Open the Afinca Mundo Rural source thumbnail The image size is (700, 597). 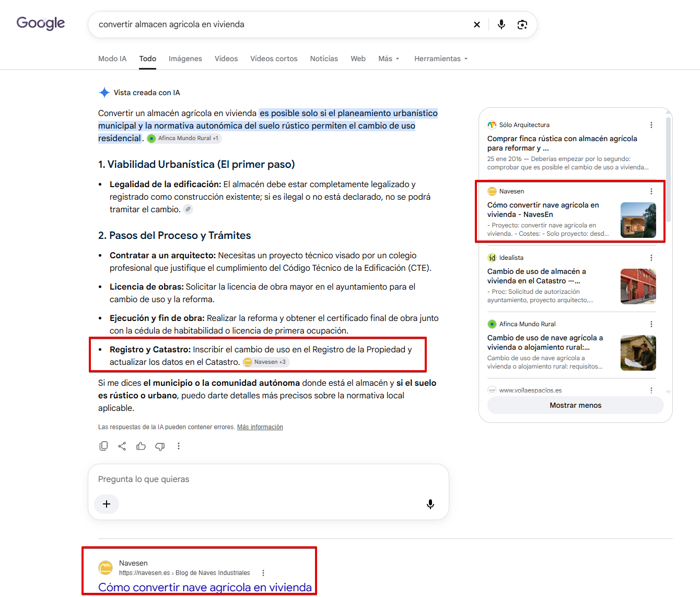638,353
